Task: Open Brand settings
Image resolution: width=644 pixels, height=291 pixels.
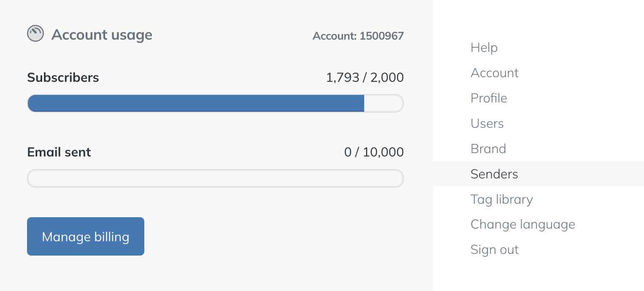Action: (488, 149)
